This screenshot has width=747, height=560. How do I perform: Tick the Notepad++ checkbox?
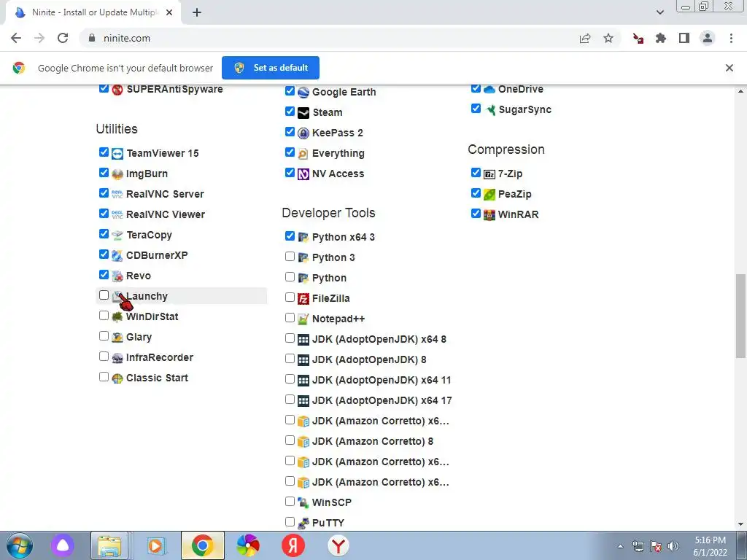pyautogui.click(x=290, y=318)
